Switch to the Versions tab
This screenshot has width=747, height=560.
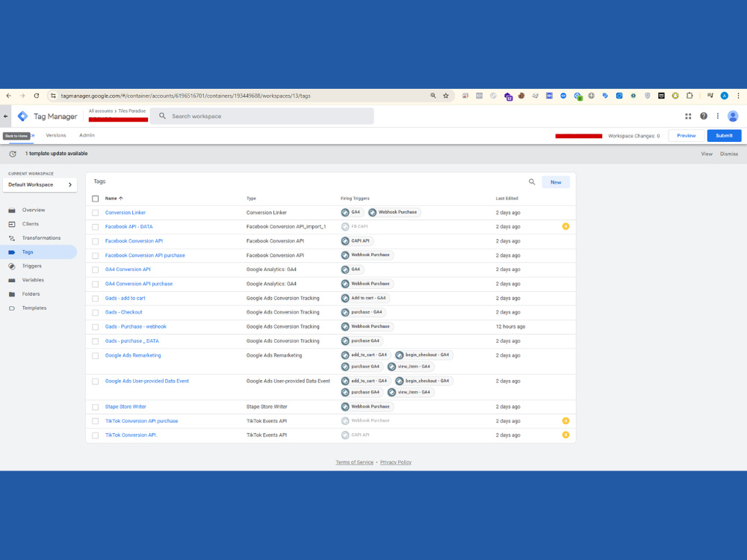click(x=56, y=135)
